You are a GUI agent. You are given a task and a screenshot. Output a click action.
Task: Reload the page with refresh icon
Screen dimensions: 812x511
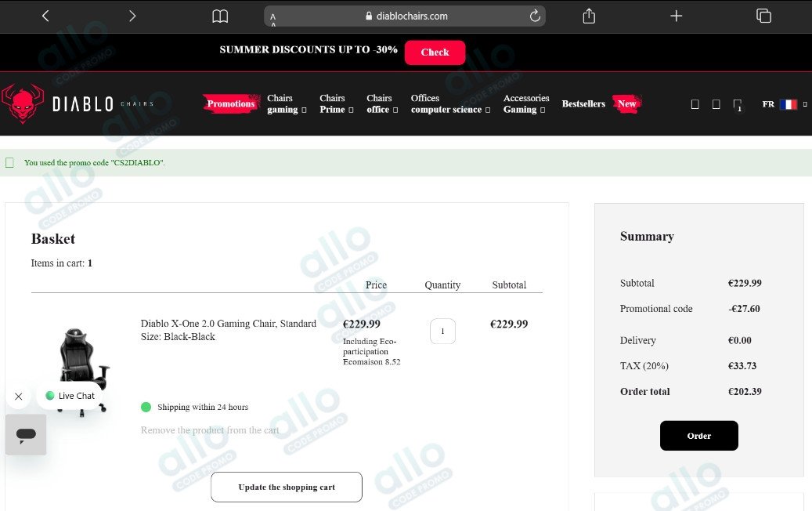pyautogui.click(x=535, y=16)
